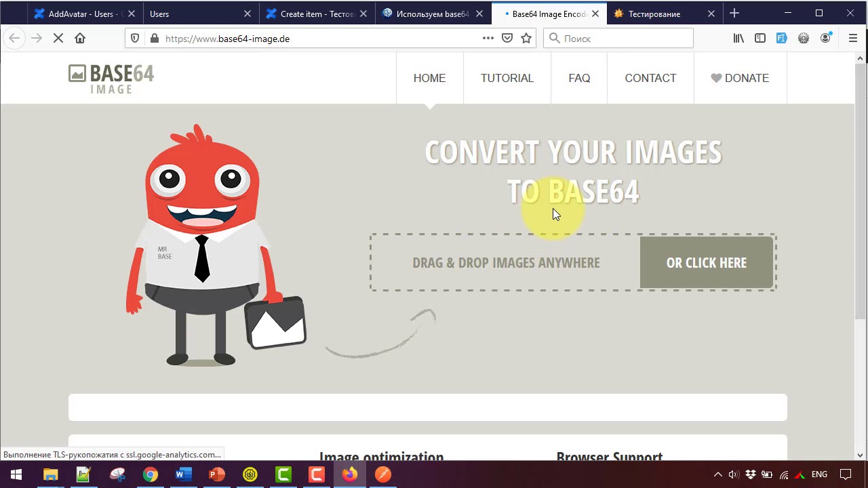Open the Firefox account avatar icon
This screenshot has height=488, width=868.
tap(825, 39)
